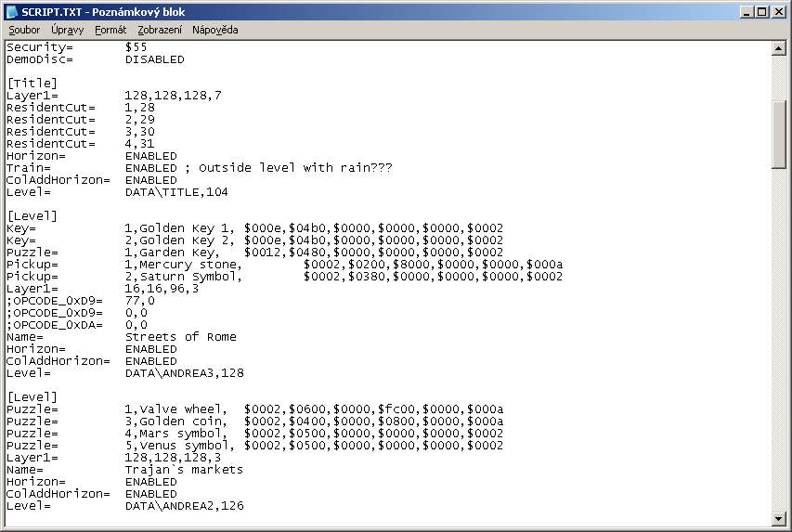792x532 pixels.
Task: Close the SCRIPT.TXT Notepad window
Action: (x=779, y=12)
